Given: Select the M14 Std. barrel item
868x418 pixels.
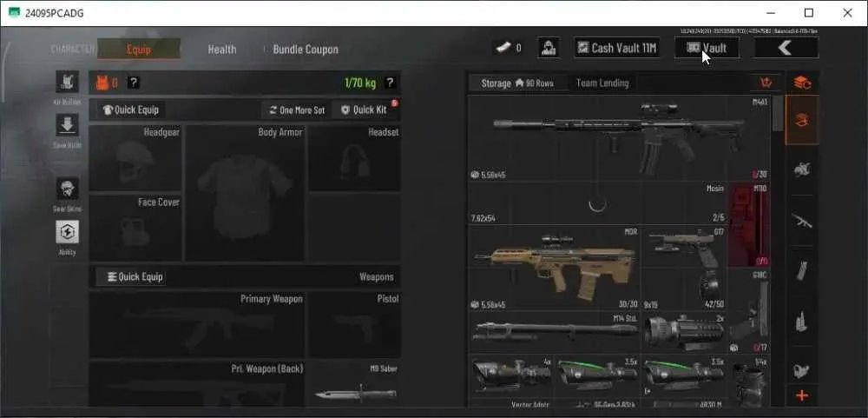Looking at the screenshot, I should 554,332.
